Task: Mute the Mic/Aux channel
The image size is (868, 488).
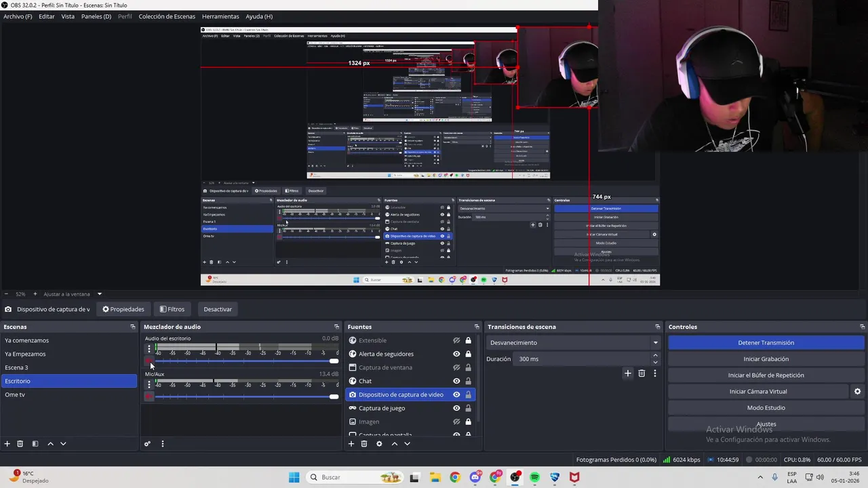Action: 149,396
